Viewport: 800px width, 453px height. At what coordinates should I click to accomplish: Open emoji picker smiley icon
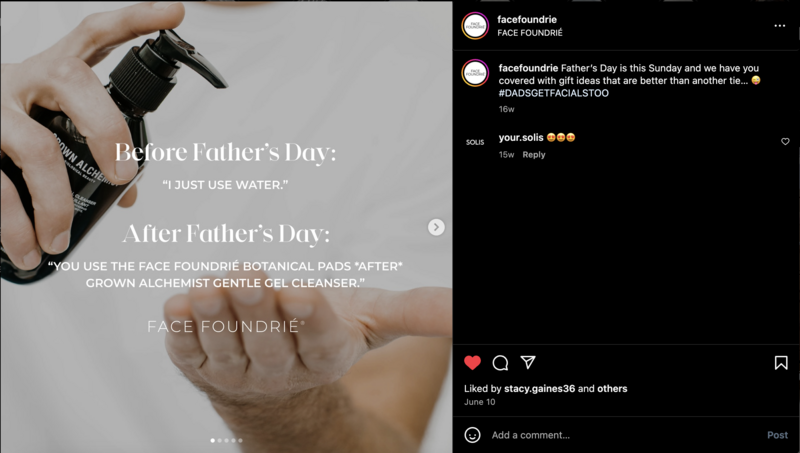tap(472, 435)
